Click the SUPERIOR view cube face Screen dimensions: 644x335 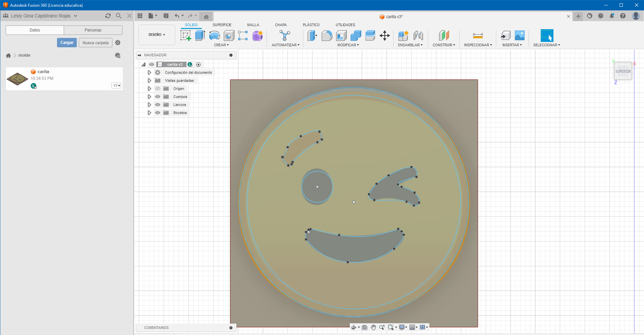(x=623, y=71)
